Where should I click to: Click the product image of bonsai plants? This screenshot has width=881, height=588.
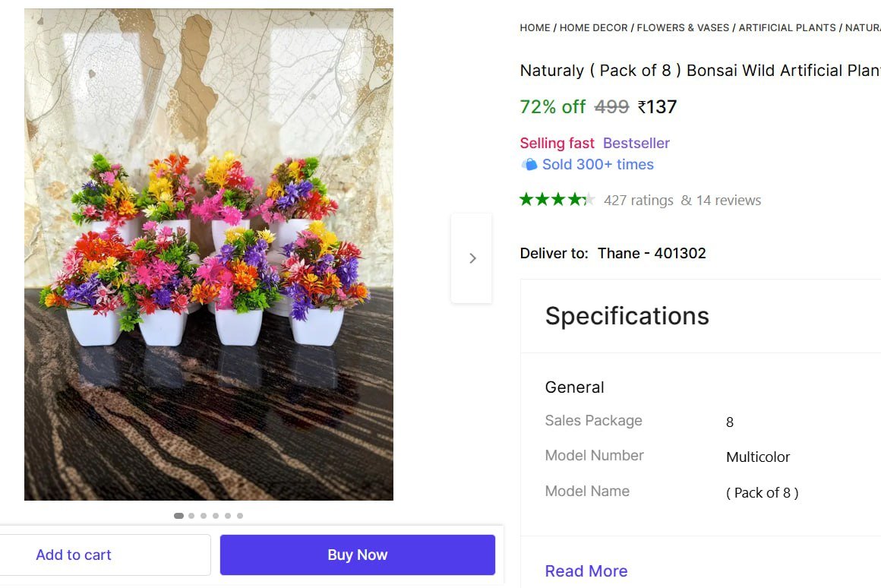click(x=209, y=254)
